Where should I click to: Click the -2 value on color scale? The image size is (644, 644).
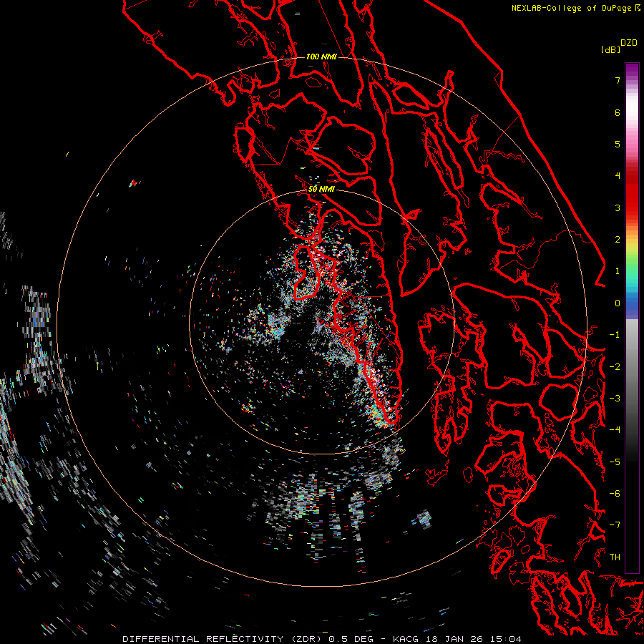point(615,367)
